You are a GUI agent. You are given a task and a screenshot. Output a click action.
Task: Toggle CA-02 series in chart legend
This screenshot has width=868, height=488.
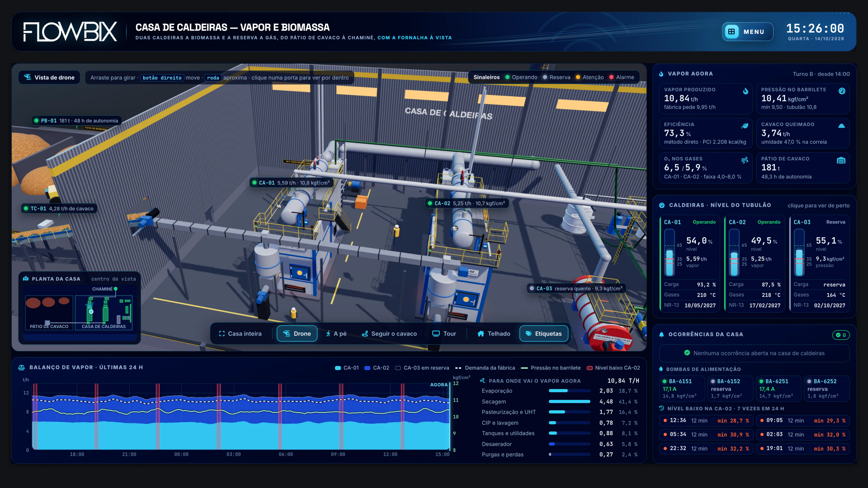point(376,368)
